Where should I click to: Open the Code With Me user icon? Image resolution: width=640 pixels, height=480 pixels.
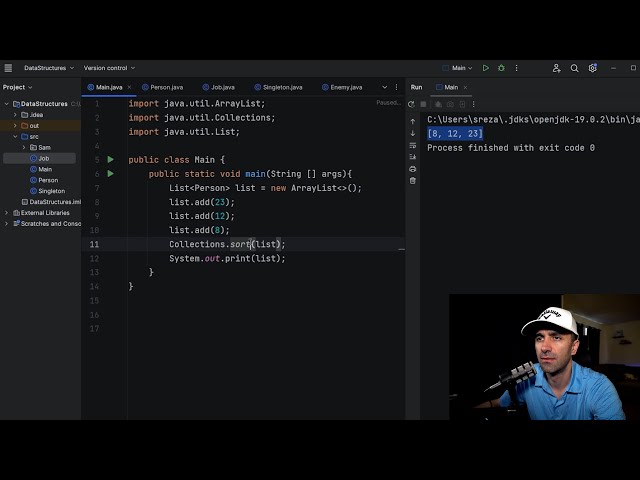(x=556, y=68)
